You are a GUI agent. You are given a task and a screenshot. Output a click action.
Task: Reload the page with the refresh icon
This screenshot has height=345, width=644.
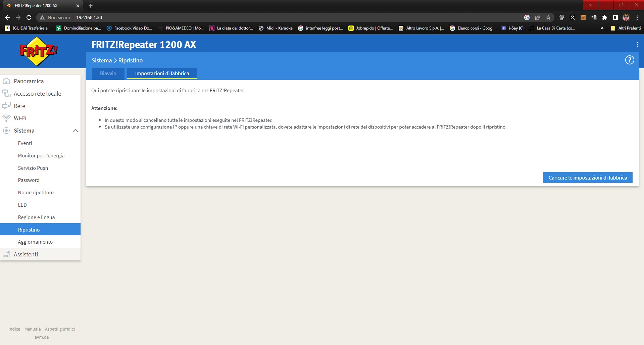point(29,17)
